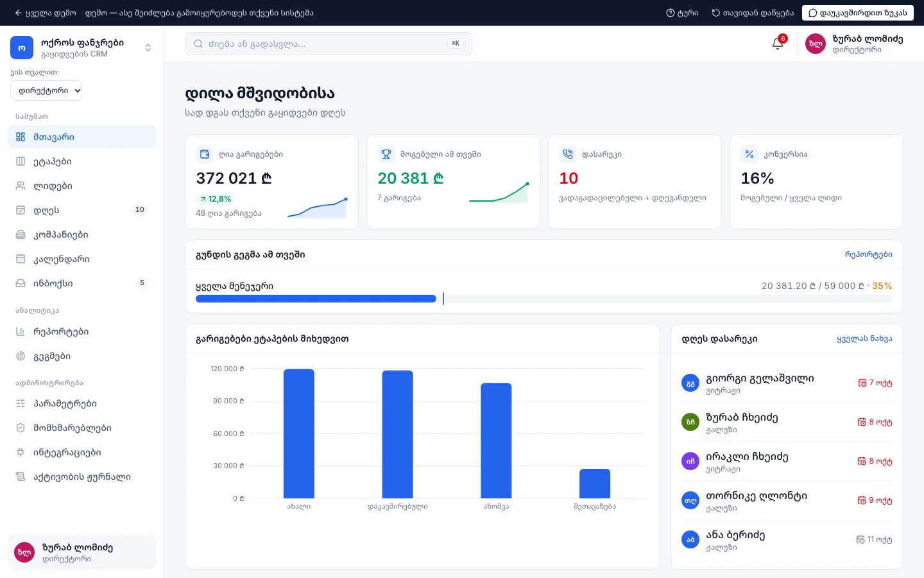Click the ტური help icon
The image size is (924, 578).
[671, 13]
